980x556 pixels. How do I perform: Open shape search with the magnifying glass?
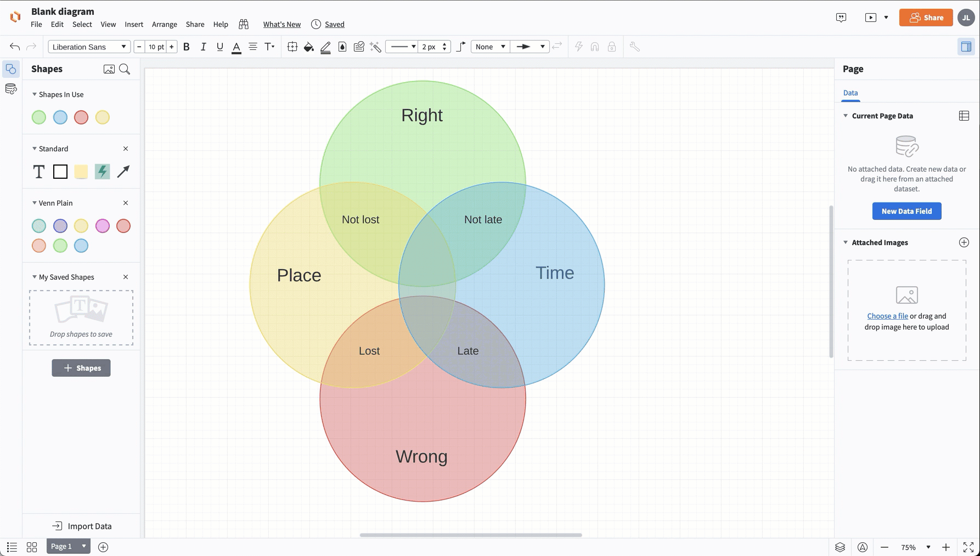125,69
